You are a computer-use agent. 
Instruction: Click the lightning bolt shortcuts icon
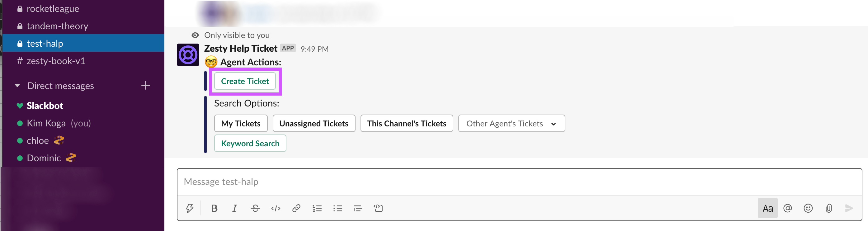pyautogui.click(x=190, y=208)
